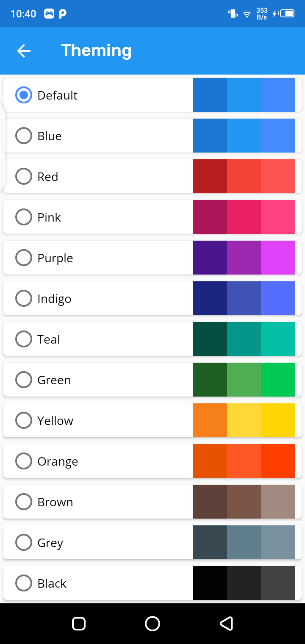Image resolution: width=305 pixels, height=644 pixels.
Task: Select the Teal theme radio button
Action: click(24, 339)
